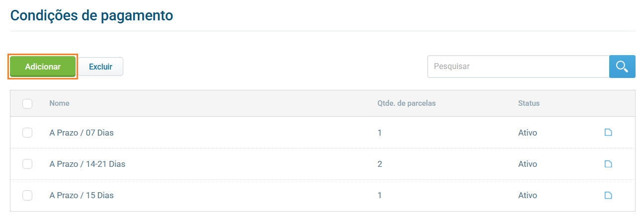Focus the Pesquisar search field
Viewport: 644px width, 221px height.
518,67
